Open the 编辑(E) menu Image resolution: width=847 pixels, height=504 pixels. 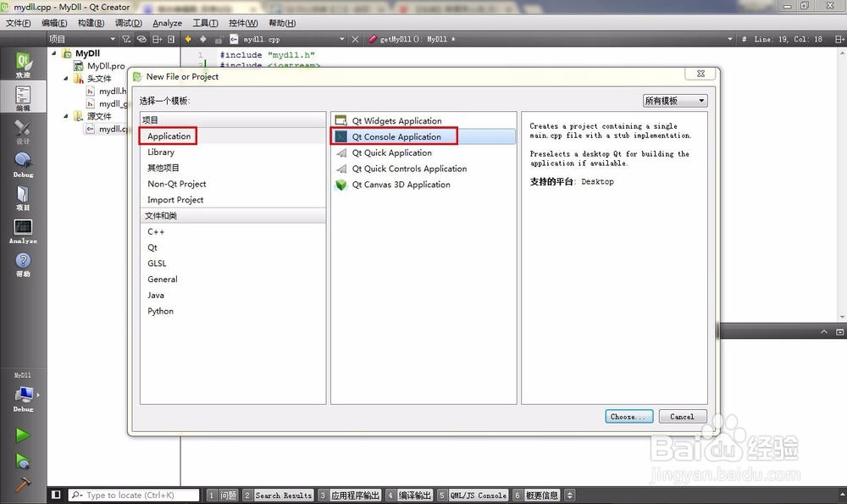click(54, 23)
